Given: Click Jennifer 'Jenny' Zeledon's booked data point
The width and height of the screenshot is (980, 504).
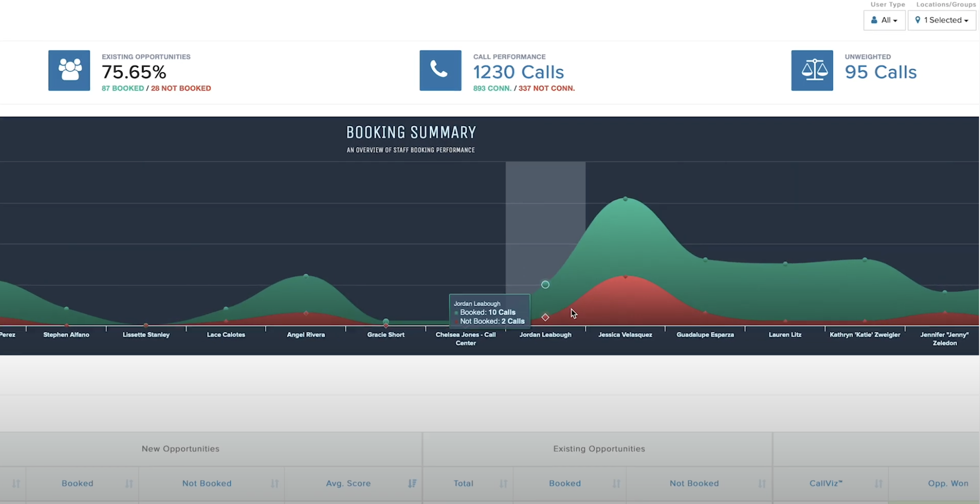Looking at the screenshot, I should tap(945, 292).
